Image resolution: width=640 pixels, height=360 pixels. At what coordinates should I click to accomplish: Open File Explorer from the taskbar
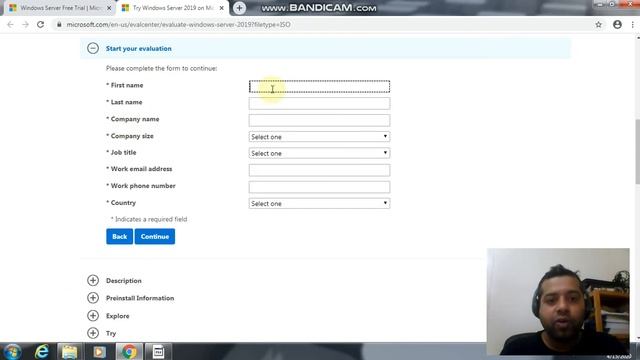[69, 351]
